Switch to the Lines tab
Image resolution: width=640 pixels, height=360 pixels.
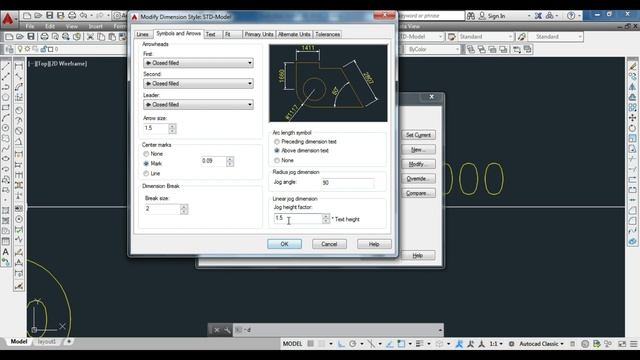pyautogui.click(x=142, y=34)
